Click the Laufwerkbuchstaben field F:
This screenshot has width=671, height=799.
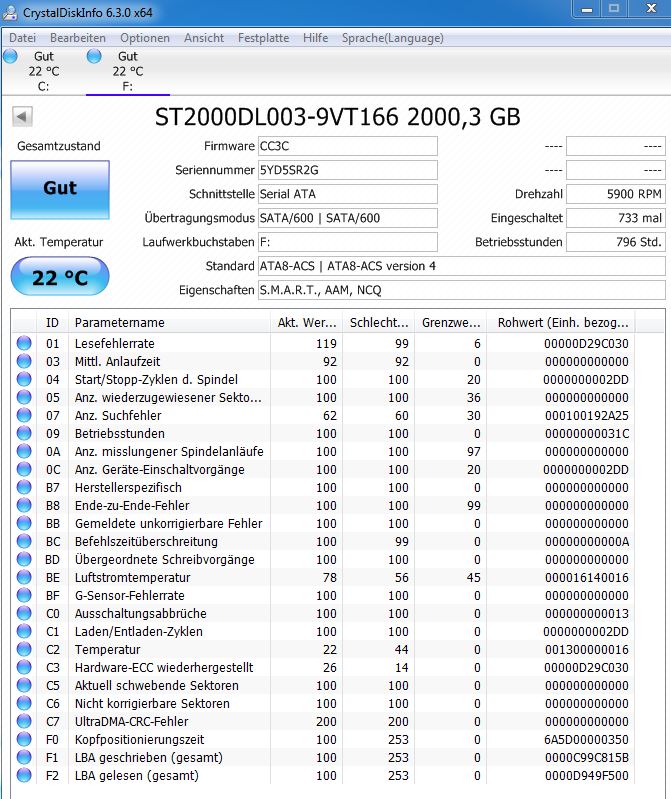pos(347,242)
